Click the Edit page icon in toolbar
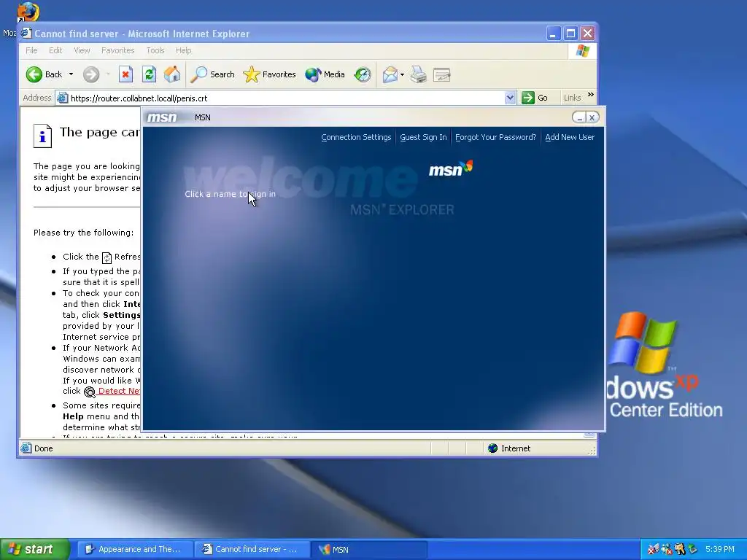747x560 pixels. click(441, 74)
